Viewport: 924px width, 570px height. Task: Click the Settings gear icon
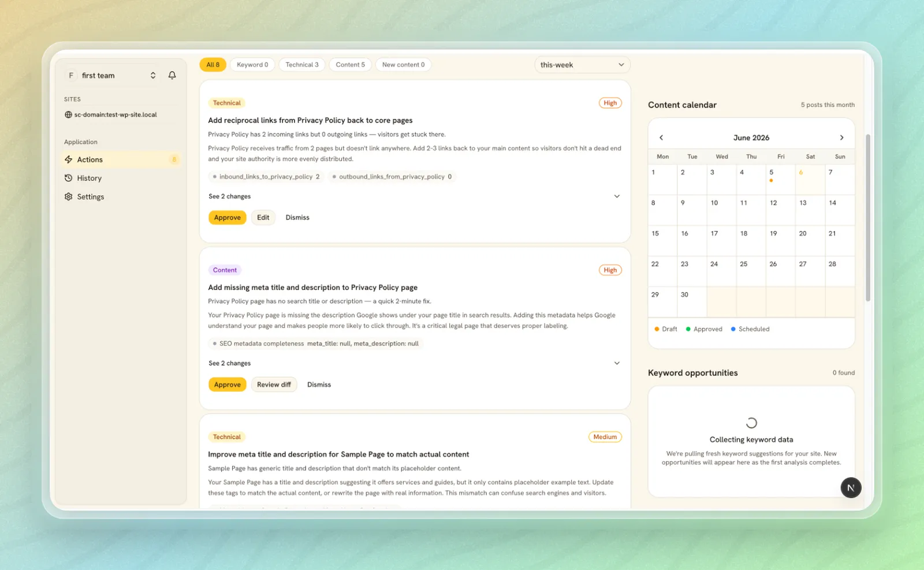(x=69, y=196)
